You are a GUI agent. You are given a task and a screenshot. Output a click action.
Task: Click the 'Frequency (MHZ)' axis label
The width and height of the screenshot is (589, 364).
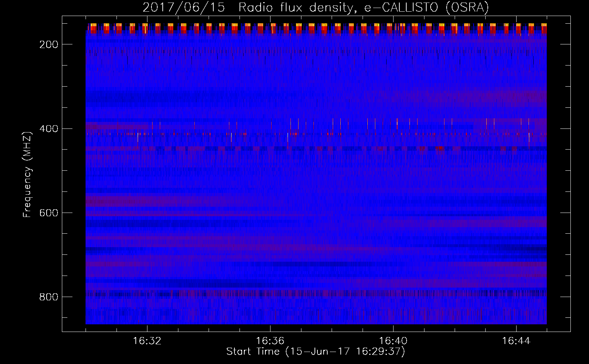click(27, 174)
